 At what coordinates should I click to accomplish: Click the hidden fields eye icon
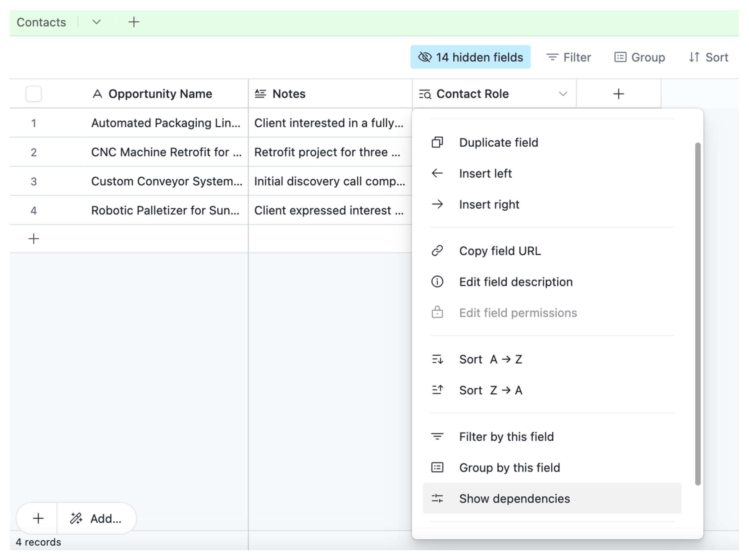point(426,57)
